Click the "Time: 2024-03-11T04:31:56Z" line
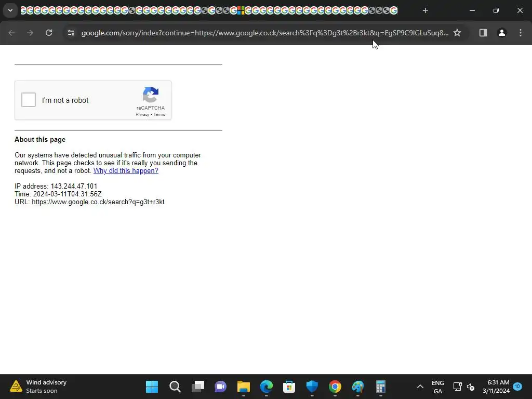This screenshot has width=532, height=399. coord(58,194)
